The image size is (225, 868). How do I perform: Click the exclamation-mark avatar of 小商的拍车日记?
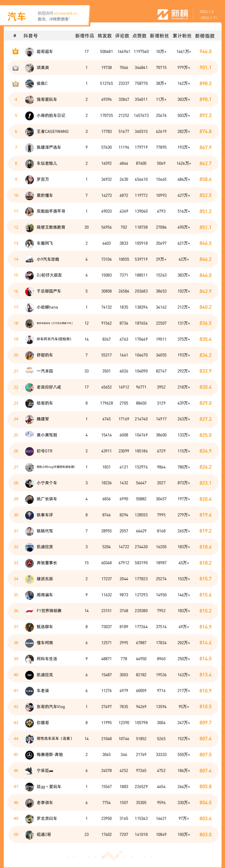(x=29, y=116)
